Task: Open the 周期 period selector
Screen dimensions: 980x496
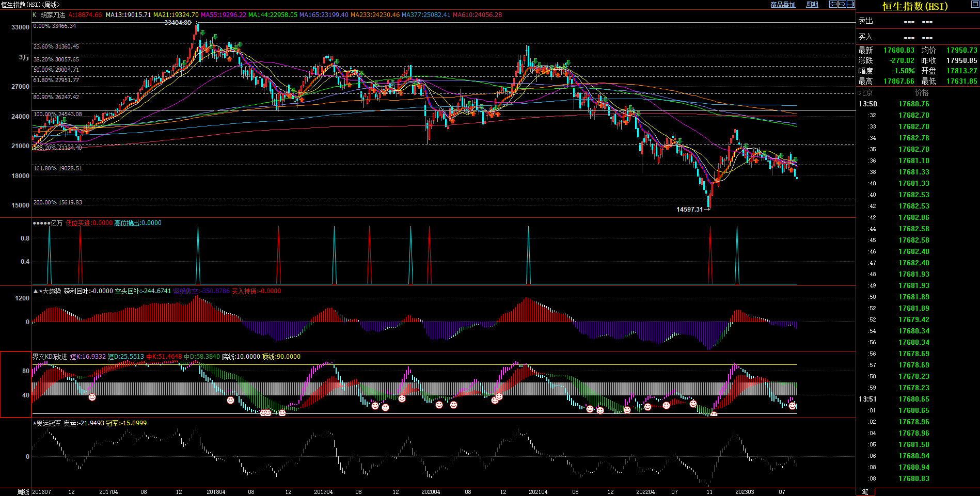Action: pyautogui.click(x=812, y=5)
